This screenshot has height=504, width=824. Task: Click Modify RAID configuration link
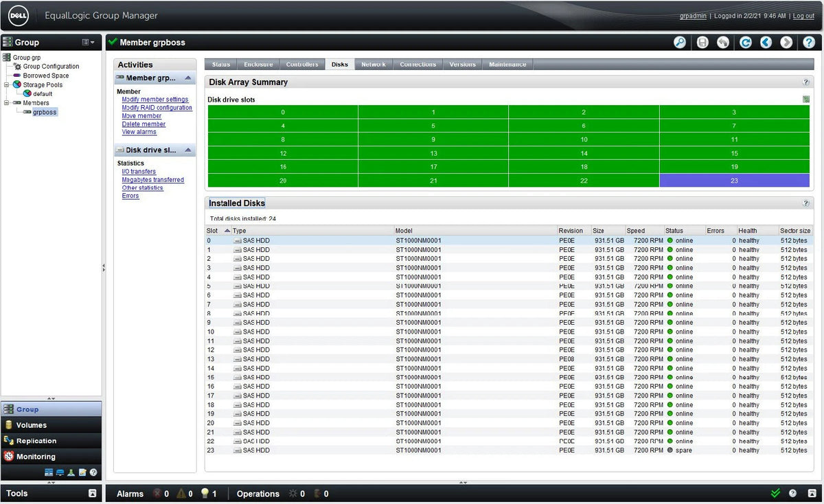[157, 108]
